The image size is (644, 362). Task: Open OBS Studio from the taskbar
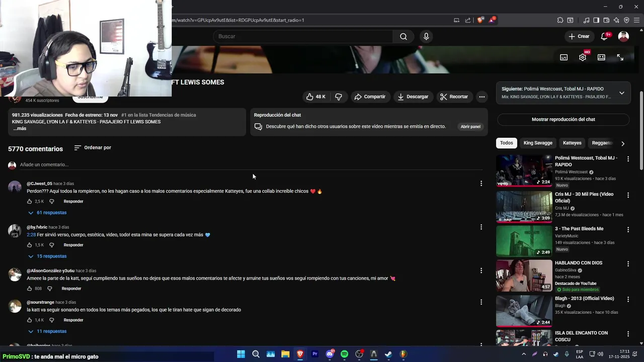click(359, 354)
